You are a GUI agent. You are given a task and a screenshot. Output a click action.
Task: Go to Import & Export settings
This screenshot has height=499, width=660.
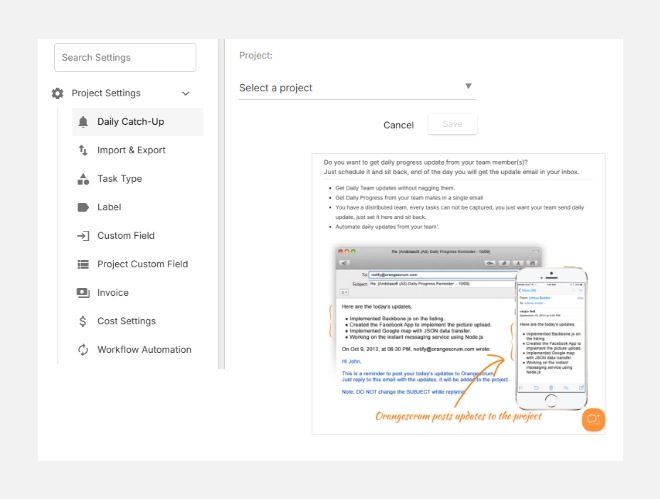pos(131,150)
